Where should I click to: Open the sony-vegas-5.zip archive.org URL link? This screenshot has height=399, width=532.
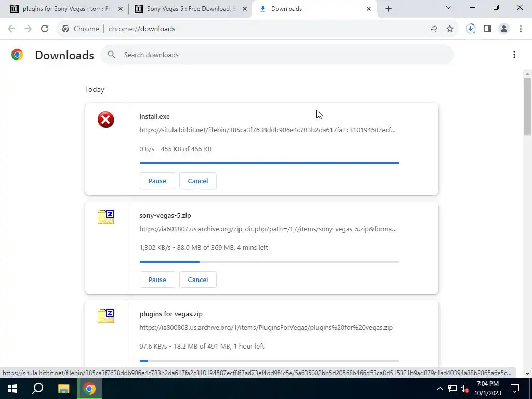pos(268,229)
